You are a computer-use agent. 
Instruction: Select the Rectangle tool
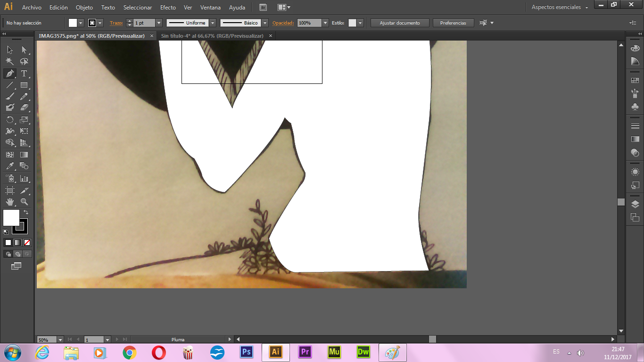click(x=24, y=85)
